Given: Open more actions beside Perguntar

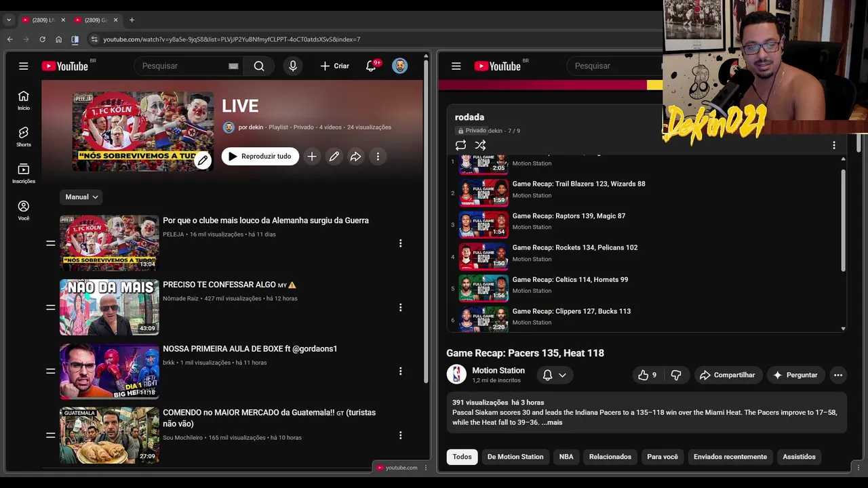Looking at the screenshot, I should pyautogui.click(x=838, y=375).
